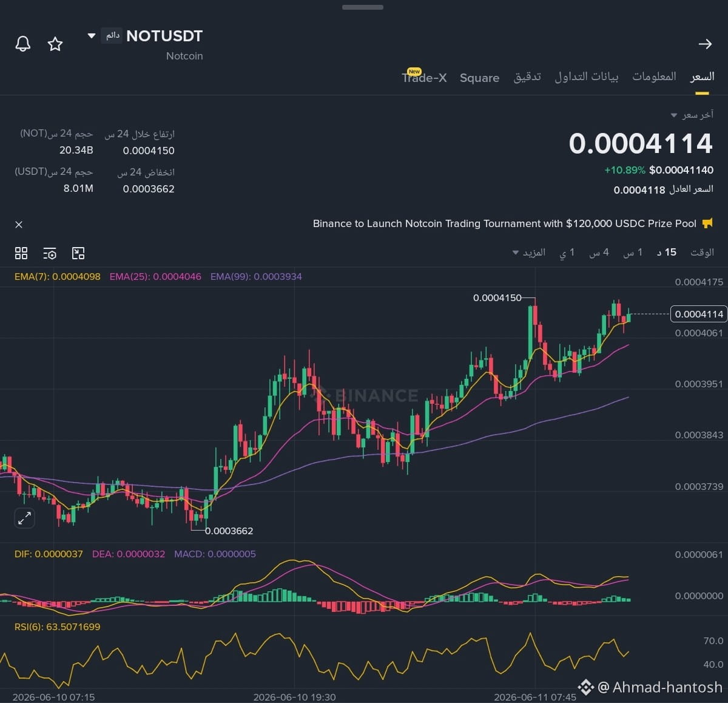Viewport: 728px width, 703px height.
Task: Tap the EMA(25) indicator label
Action: click(155, 277)
